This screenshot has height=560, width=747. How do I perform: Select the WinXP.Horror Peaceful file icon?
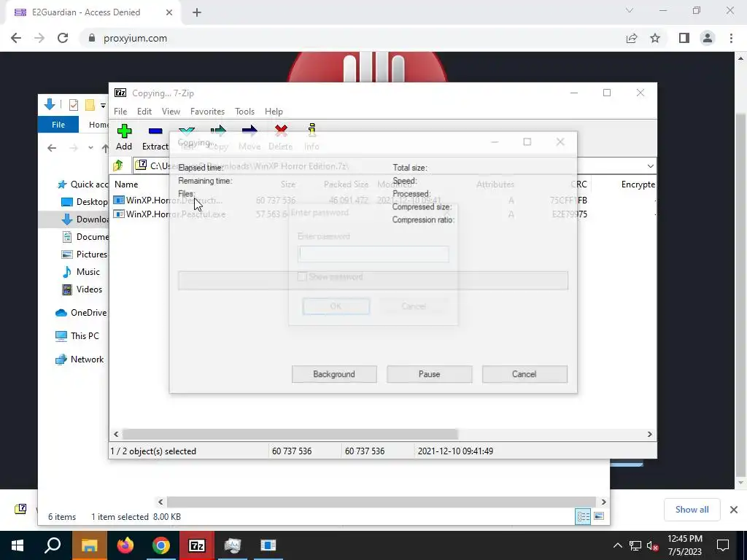pyautogui.click(x=119, y=214)
